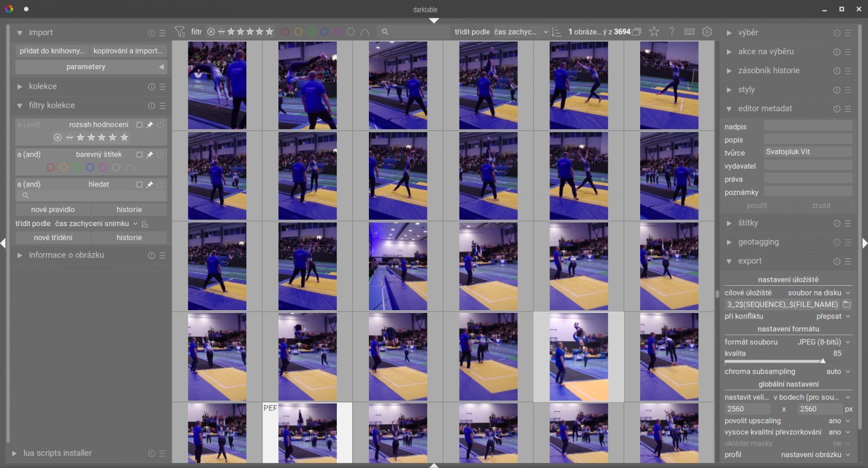Expand the styly panel
The image size is (868, 468).
[x=729, y=90]
